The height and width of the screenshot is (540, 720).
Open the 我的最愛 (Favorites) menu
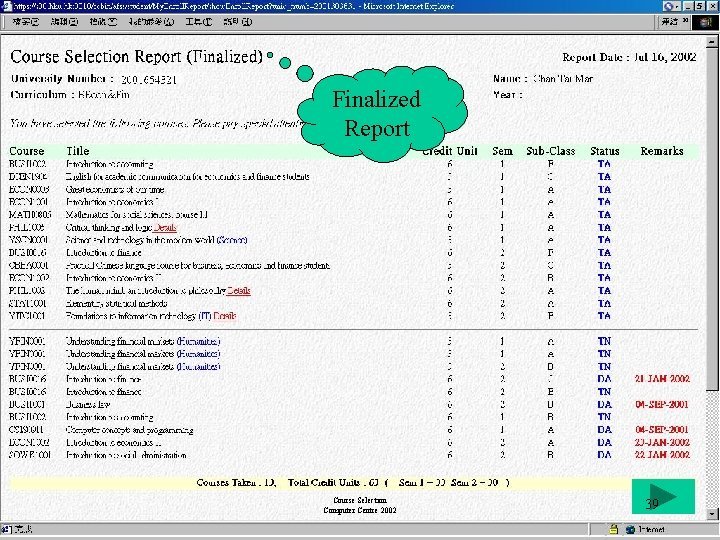151,22
